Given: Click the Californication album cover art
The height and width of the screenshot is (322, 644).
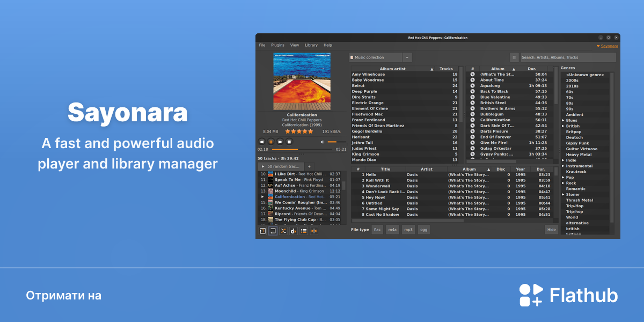Looking at the screenshot, I should (x=302, y=81).
